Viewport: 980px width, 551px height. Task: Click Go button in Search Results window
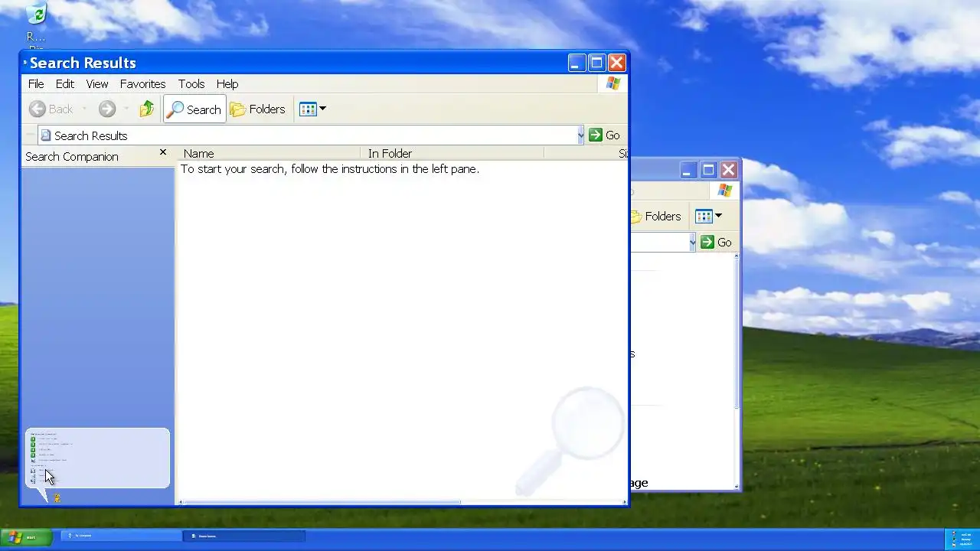(604, 135)
